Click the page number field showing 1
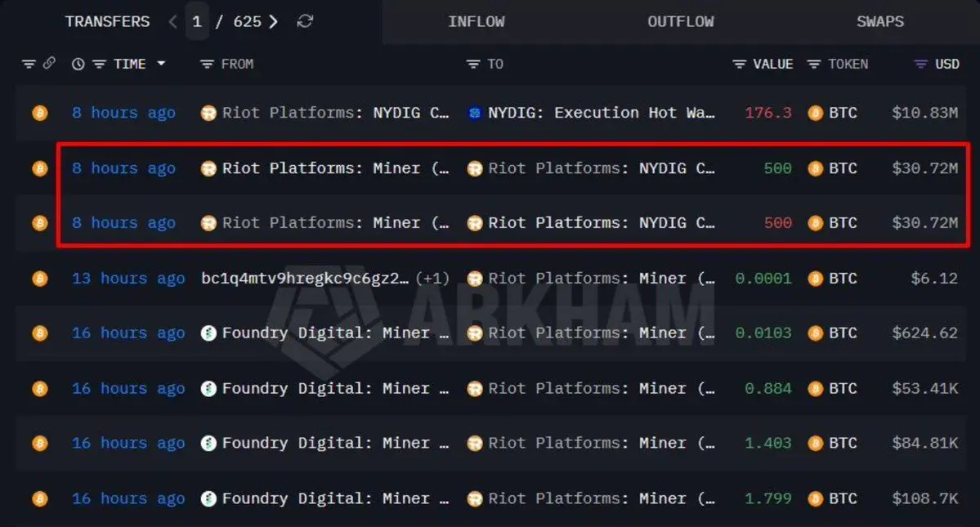This screenshot has height=527, width=980. click(197, 22)
